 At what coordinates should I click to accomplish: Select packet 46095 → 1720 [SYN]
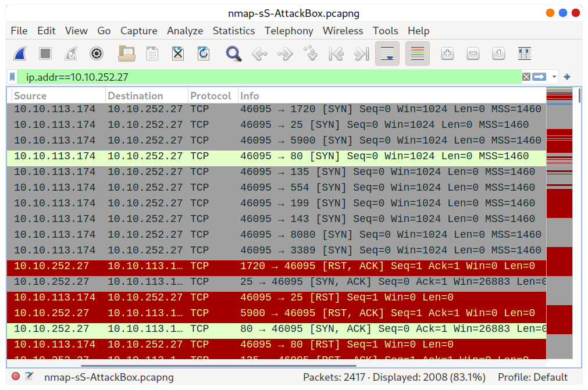point(276,109)
